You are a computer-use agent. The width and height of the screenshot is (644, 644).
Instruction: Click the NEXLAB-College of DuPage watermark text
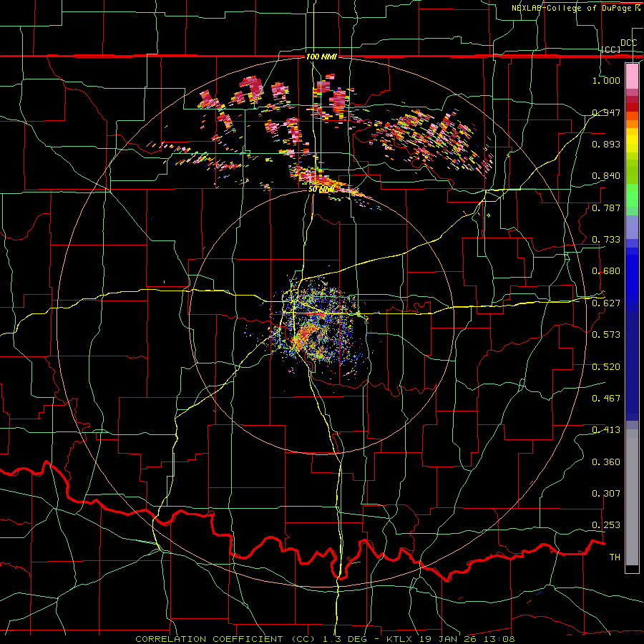[x=576, y=8]
